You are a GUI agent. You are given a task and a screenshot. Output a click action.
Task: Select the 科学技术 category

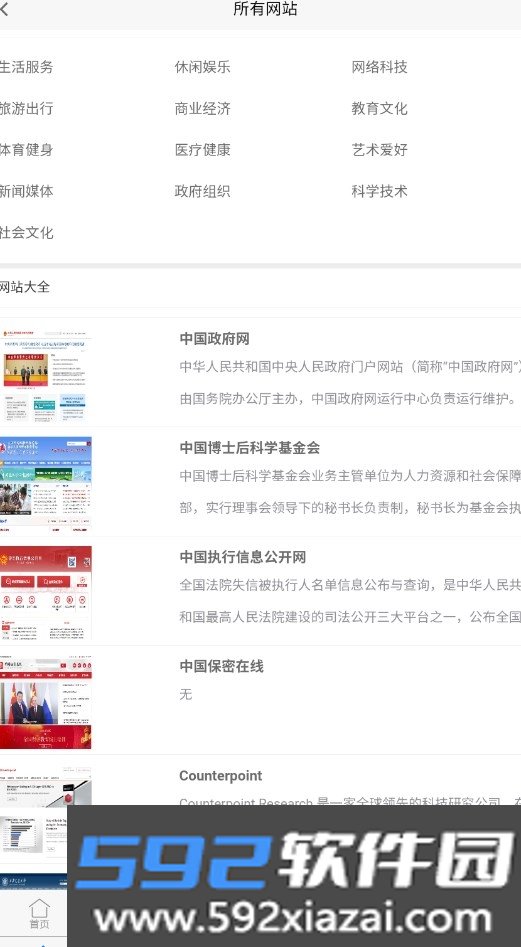coord(379,191)
